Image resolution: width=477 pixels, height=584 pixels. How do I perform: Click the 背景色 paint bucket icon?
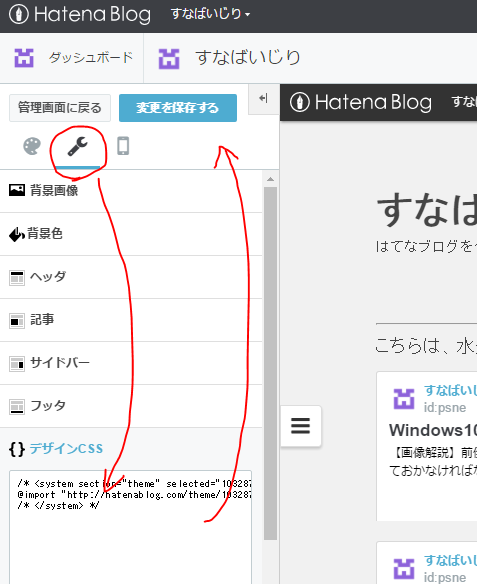point(17,234)
